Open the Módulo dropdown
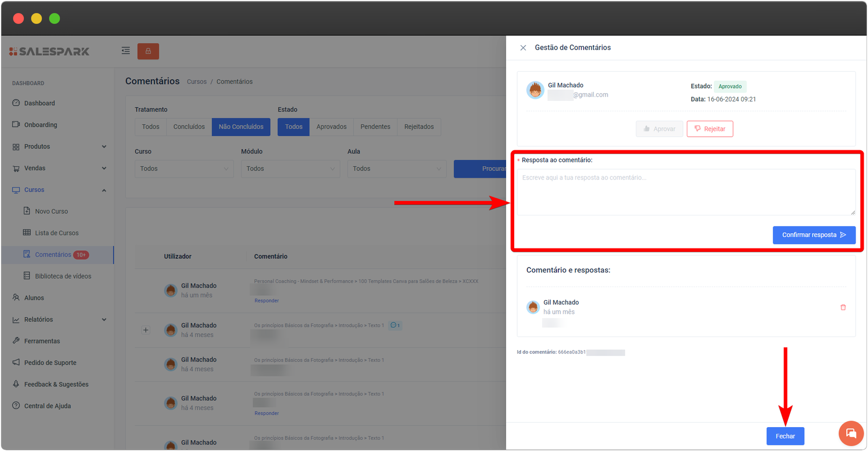868x451 pixels. [x=290, y=169]
